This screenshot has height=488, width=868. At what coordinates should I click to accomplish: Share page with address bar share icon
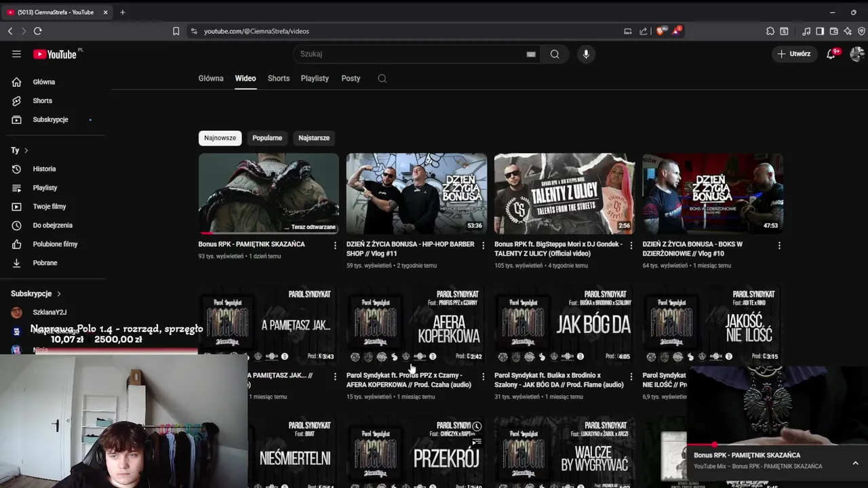click(643, 31)
